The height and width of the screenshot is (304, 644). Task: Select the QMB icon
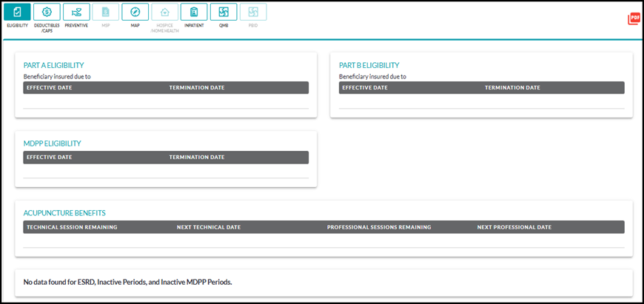point(224,12)
